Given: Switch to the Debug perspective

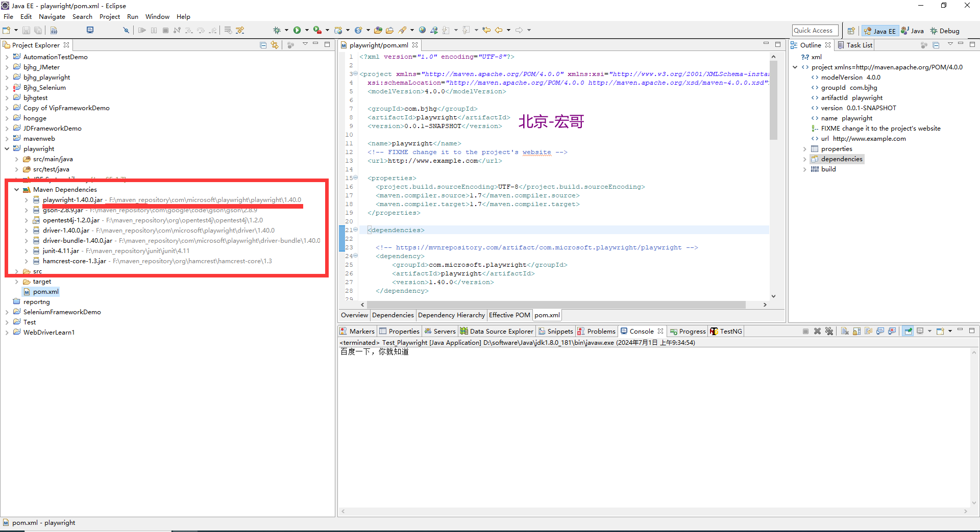Looking at the screenshot, I should 945,31.
